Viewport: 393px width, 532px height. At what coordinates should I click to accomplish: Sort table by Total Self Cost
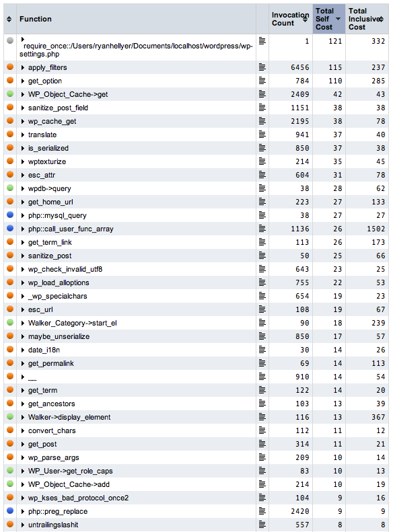pos(328,19)
